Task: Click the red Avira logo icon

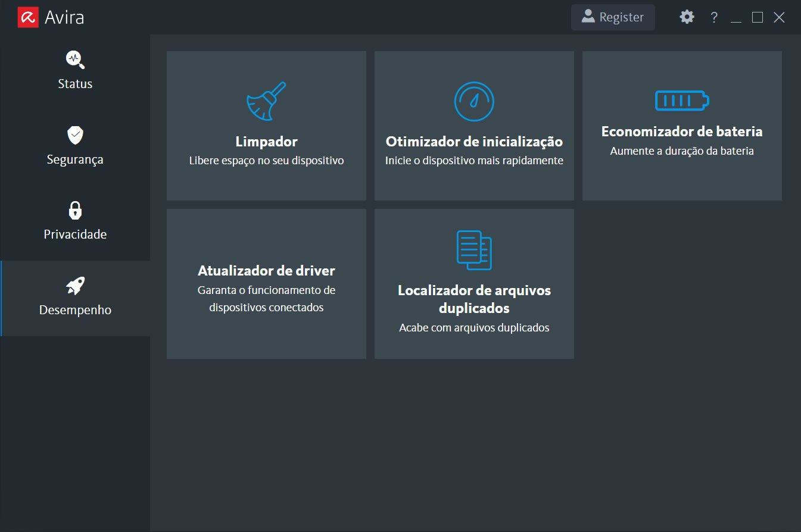Action: coord(28,17)
